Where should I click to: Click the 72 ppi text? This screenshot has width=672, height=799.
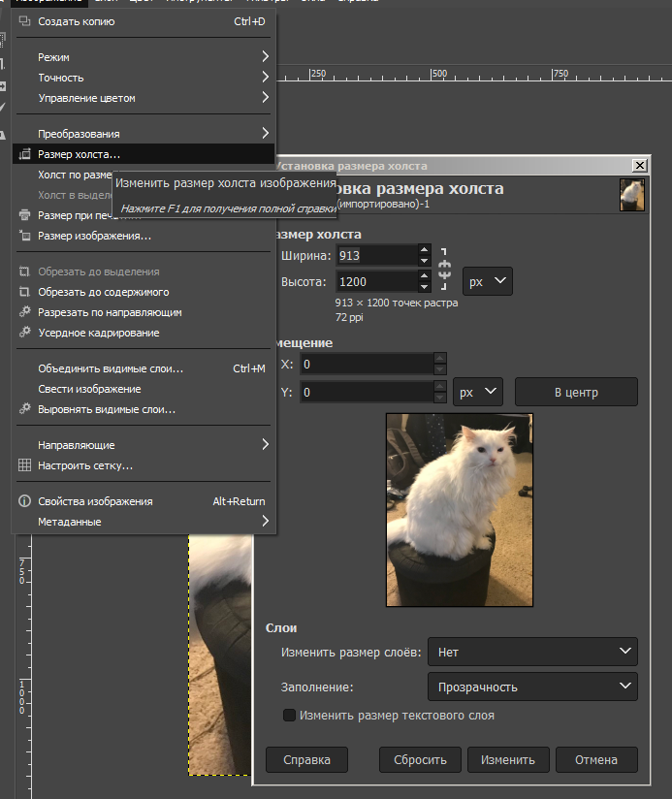349,317
